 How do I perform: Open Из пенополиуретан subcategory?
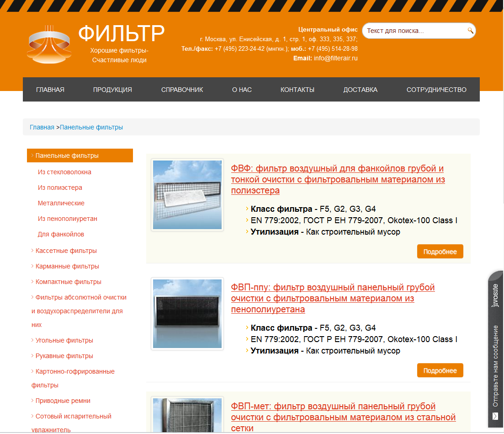pyautogui.click(x=68, y=219)
